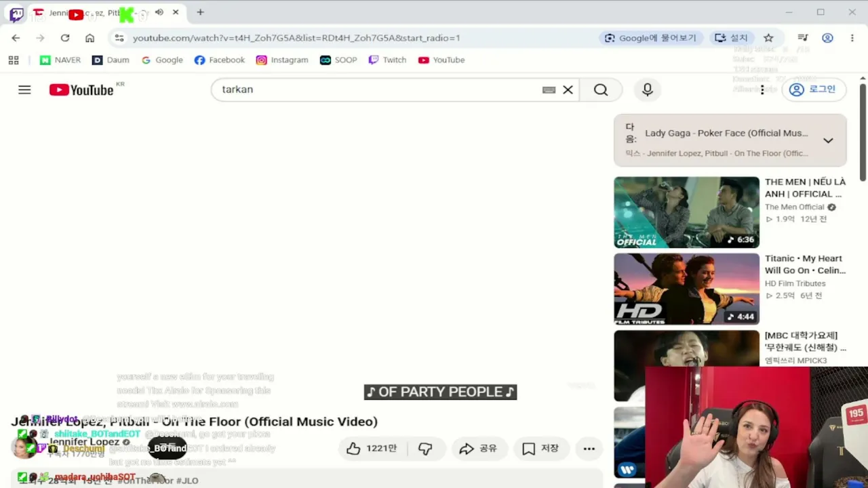Open THE MEN video thumbnail
Viewport: 868px width, 488px height.
(x=686, y=212)
